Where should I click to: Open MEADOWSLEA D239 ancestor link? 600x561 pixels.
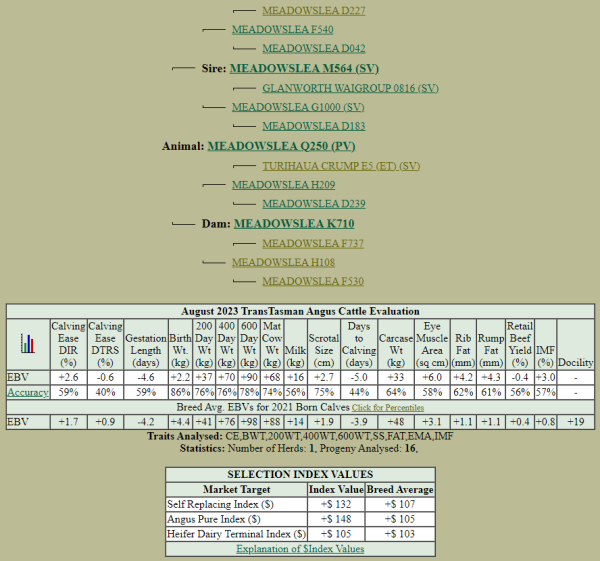point(314,204)
